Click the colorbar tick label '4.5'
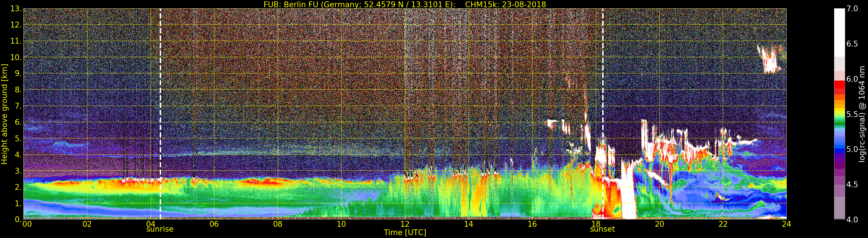Image resolution: width=868 pixels, height=238 pixels. 852,185
